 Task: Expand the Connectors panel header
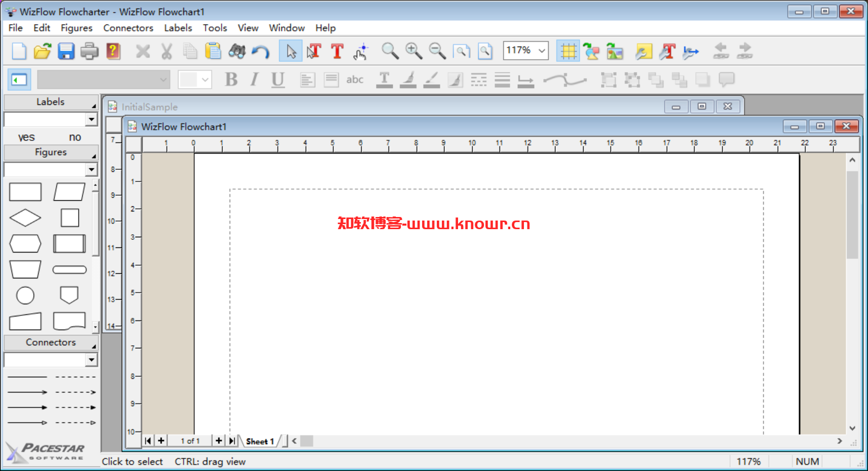[51, 342]
